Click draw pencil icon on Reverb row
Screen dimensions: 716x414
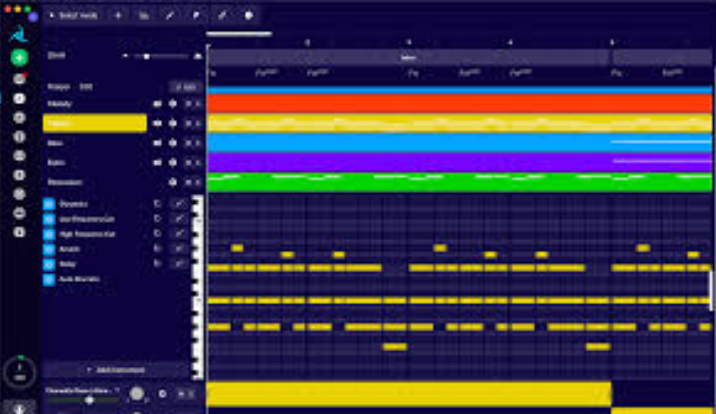[179, 249]
